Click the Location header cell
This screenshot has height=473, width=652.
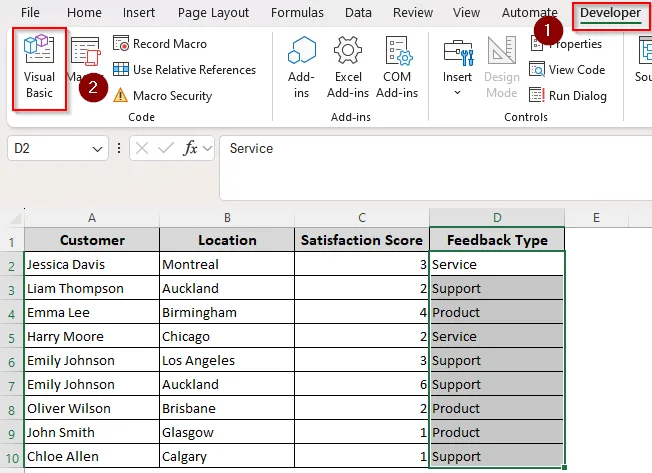(x=227, y=240)
